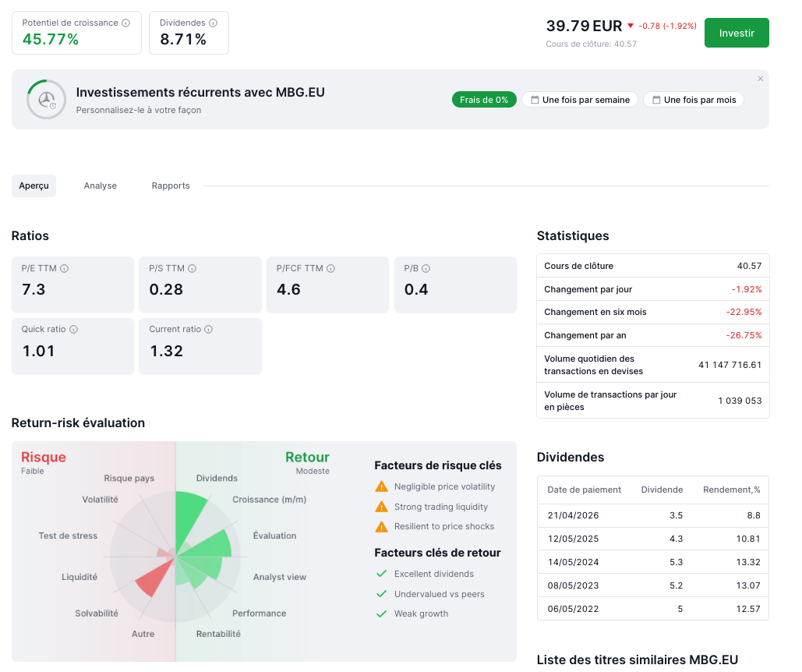The height and width of the screenshot is (672, 802).
Task: Click the Frais de 0% badge
Action: click(x=484, y=100)
